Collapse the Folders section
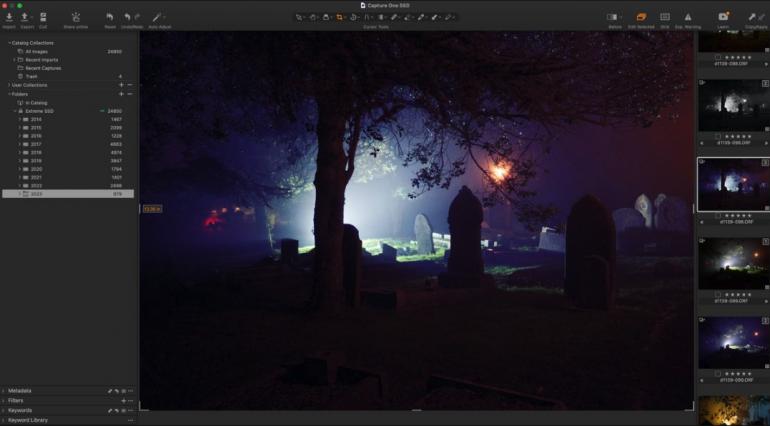The height and width of the screenshot is (426, 770). point(9,94)
